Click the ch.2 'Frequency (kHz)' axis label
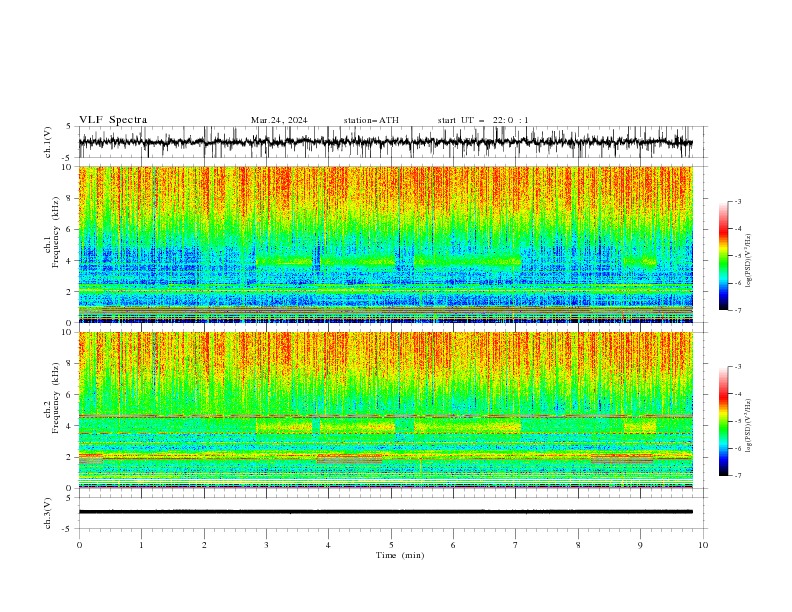This screenshot has height=612, width=792. [x=55, y=398]
